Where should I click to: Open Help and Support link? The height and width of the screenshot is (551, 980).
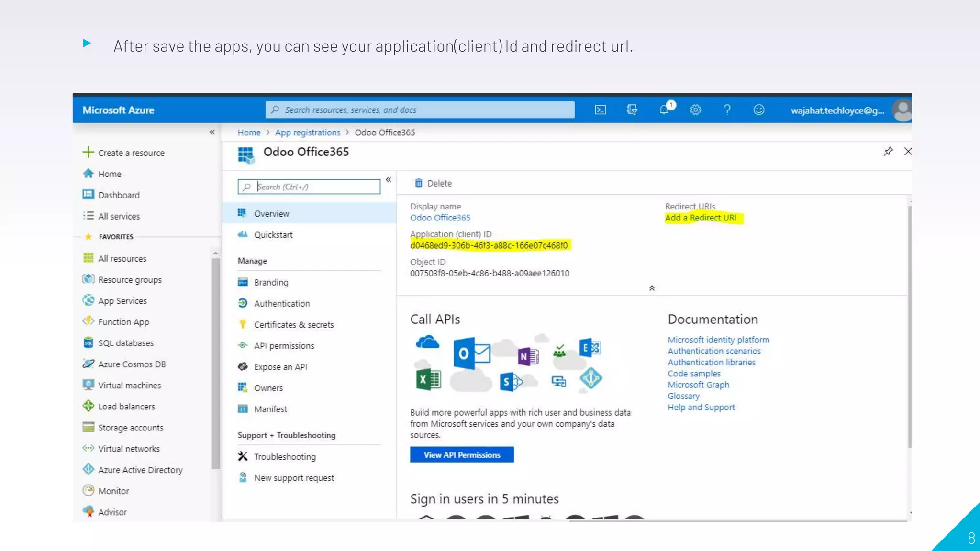pyautogui.click(x=701, y=407)
